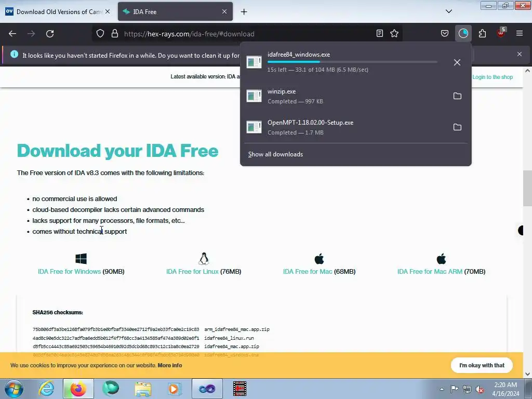Open the More info cookie link
The height and width of the screenshot is (399, 532).
click(x=170, y=365)
